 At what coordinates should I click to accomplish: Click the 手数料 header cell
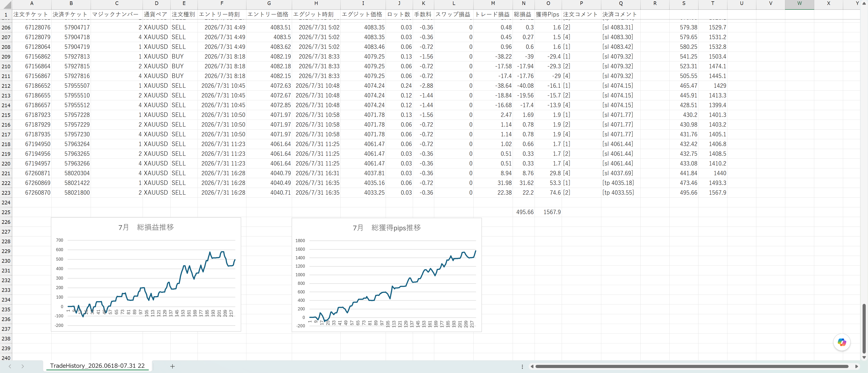pos(423,14)
